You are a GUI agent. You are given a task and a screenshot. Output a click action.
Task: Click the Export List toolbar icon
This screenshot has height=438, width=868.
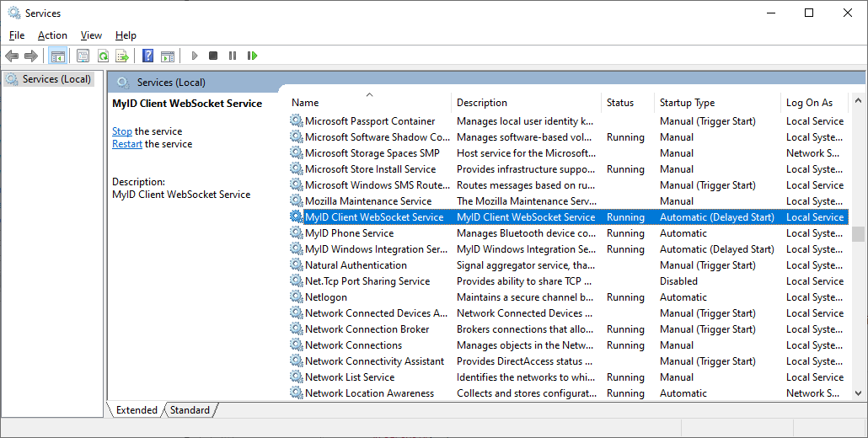click(122, 56)
